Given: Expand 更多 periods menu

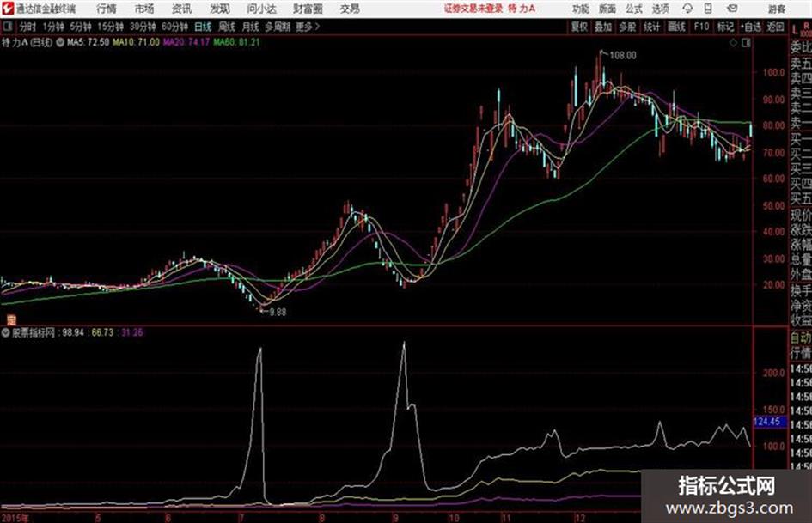Looking at the screenshot, I should coord(308,27).
